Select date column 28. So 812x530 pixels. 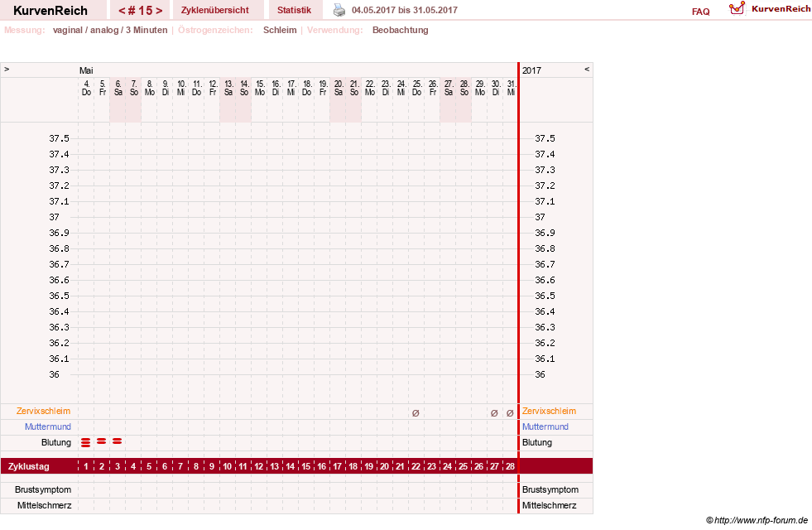click(464, 88)
